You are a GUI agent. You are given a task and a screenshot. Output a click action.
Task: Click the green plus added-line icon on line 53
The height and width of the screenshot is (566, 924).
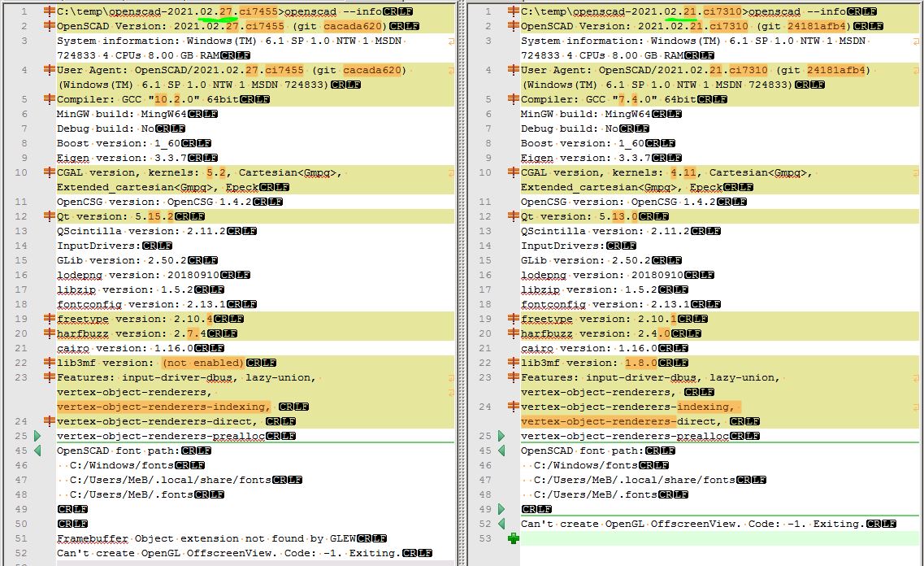[x=512, y=538]
